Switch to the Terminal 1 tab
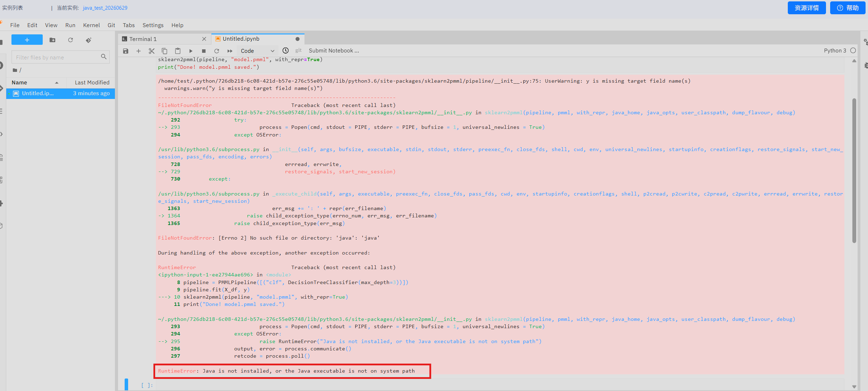This screenshot has width=868, height=391. pyautogui.click(x=143, y=39)
